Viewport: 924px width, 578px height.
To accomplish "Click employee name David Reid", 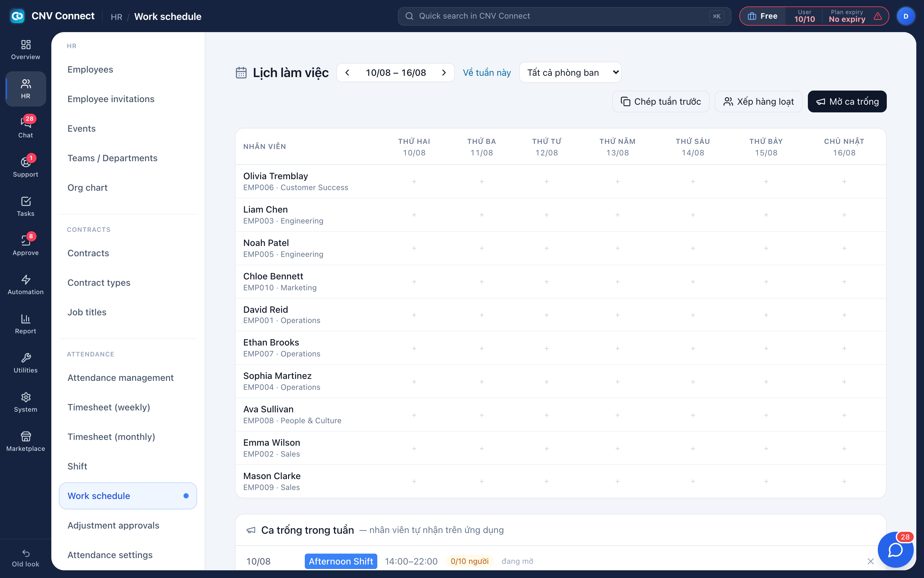I will coord(266,310).
